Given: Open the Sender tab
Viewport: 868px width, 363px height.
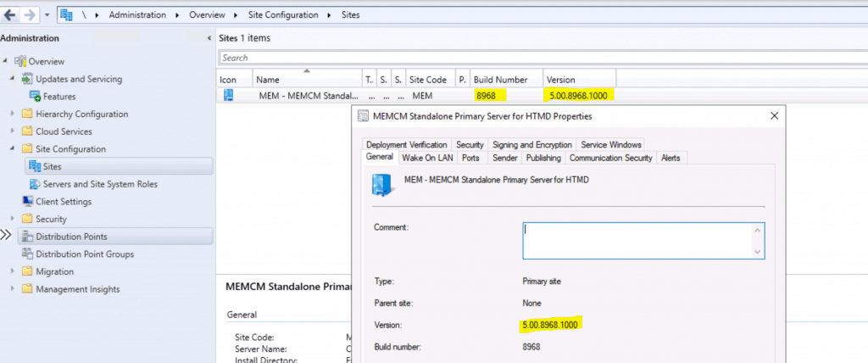Looking at the screenshot, I should (x=505, y=158).
